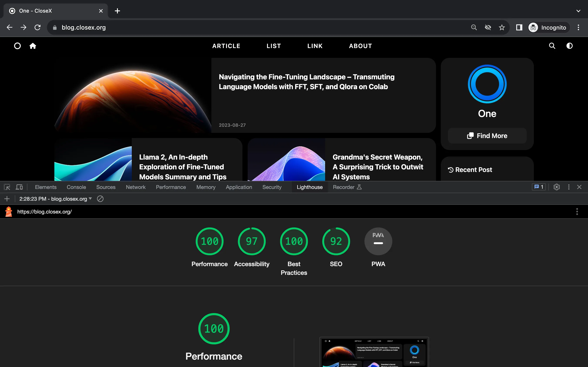The image size is (588, 367).
Task: Click the inspect element picker icon
Action: [7, 187]
